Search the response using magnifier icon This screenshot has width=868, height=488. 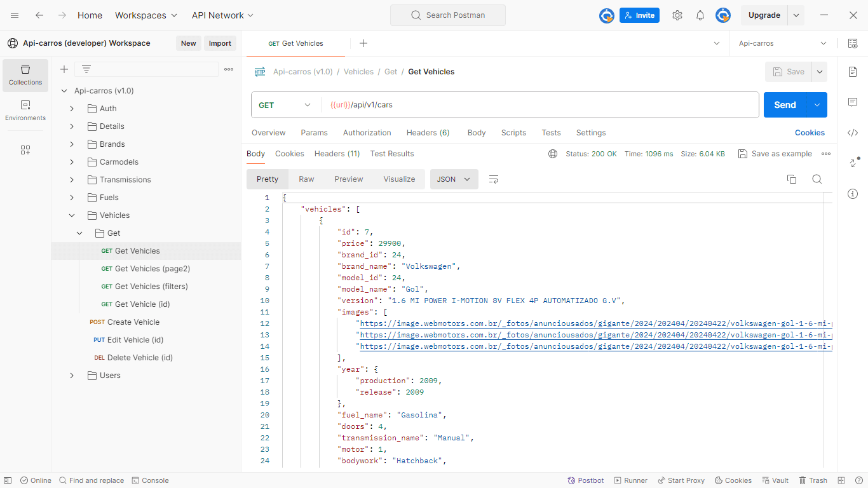pyautogui.click(x=817, y=179)
